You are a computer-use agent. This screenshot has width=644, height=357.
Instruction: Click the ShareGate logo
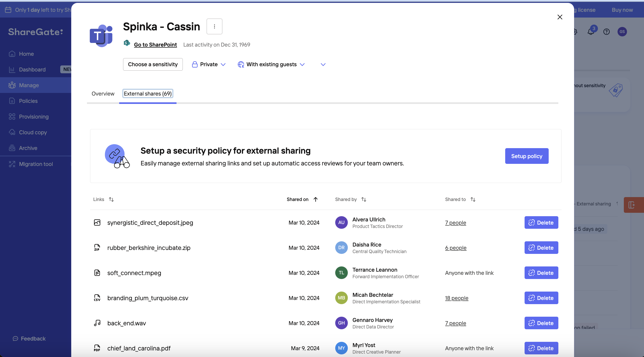coord(36,32)
